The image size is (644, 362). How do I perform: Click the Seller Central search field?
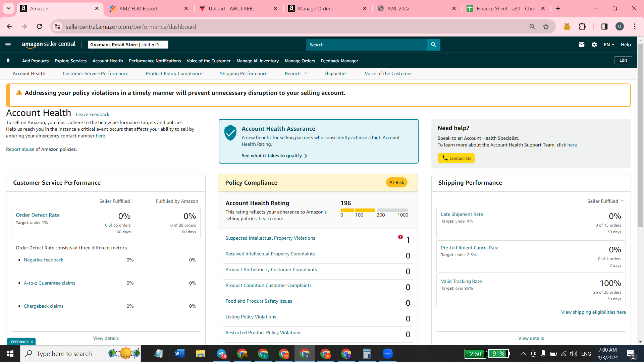[x=367, y=45]
